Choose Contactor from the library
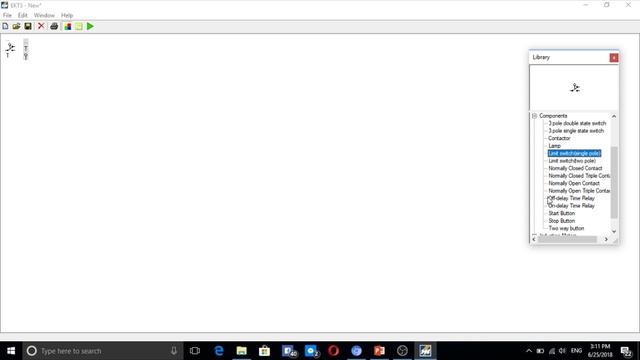The width and height of the screenshot is (640, 360). (x=559, y=138)
